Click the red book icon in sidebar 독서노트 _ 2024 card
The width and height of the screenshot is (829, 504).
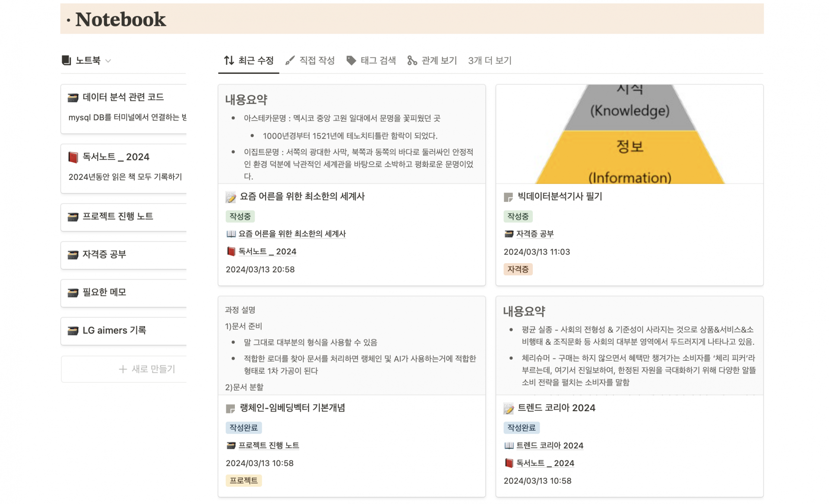(x=73, y=157)
